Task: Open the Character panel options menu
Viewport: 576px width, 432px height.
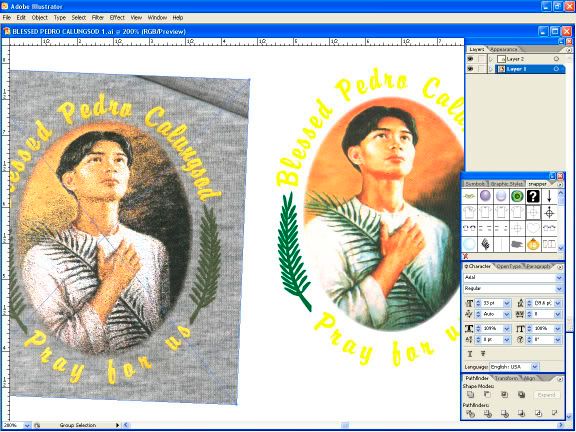Action: click(x=560, y=267)
